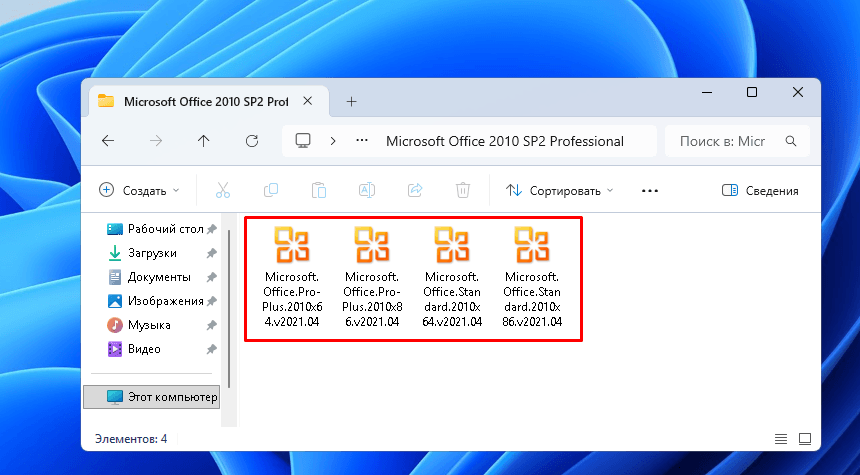
Task: Click the computer icon in address bar
Action: pos(303,140)
